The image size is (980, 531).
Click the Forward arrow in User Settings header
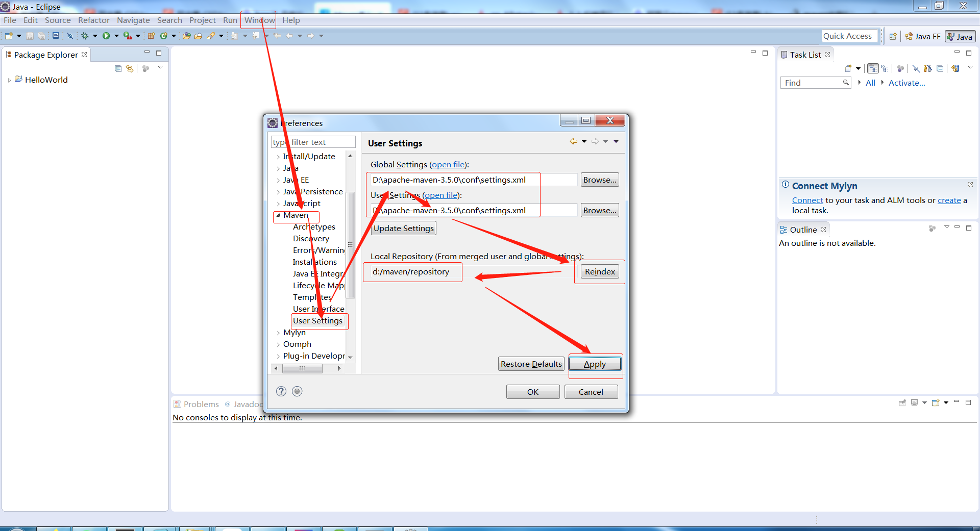coord(595,141)
